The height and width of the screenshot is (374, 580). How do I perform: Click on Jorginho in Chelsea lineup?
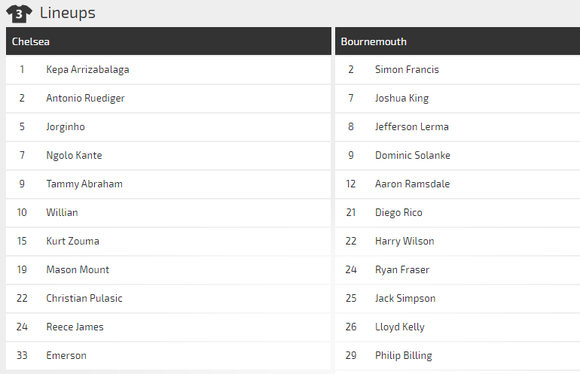point(65,127)
